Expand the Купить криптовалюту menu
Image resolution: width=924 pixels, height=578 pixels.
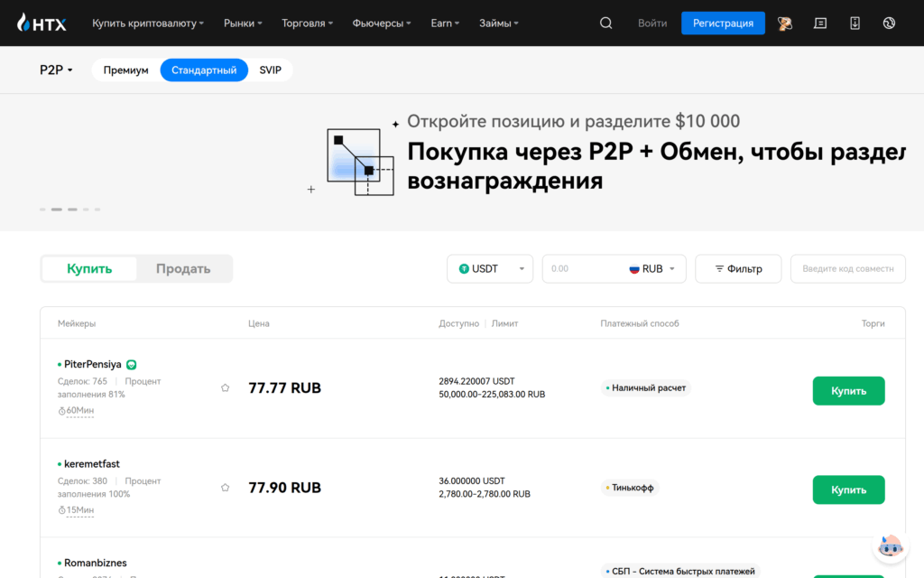point(148,23)
